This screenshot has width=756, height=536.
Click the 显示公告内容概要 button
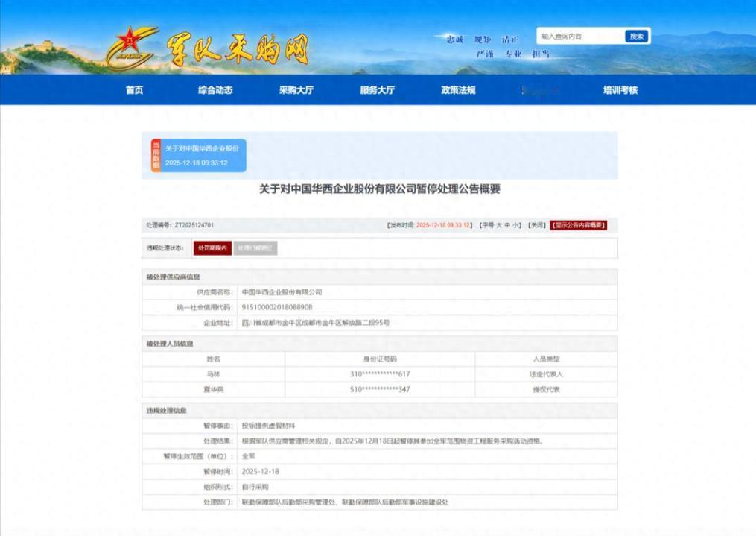[579, 225]
